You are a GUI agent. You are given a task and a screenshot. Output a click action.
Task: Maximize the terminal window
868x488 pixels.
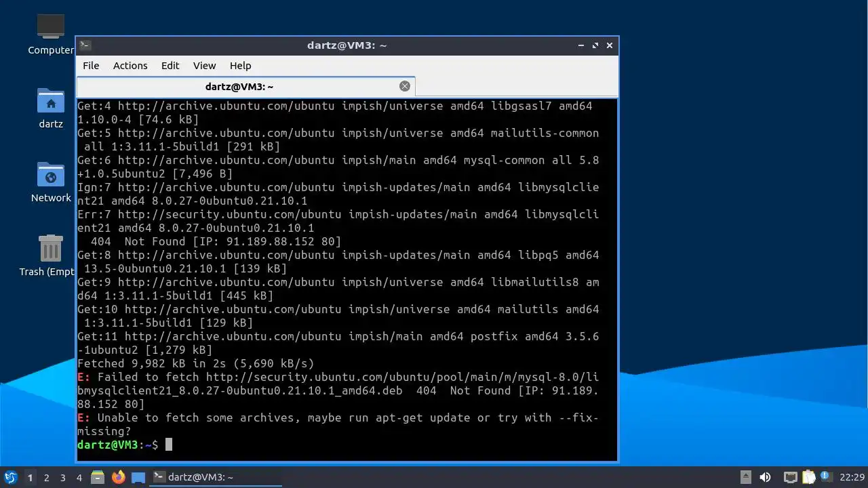(595, 45)
